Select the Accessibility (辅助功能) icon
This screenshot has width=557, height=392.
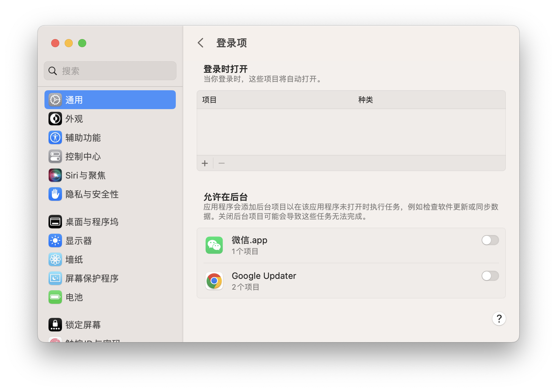(55, 137)
